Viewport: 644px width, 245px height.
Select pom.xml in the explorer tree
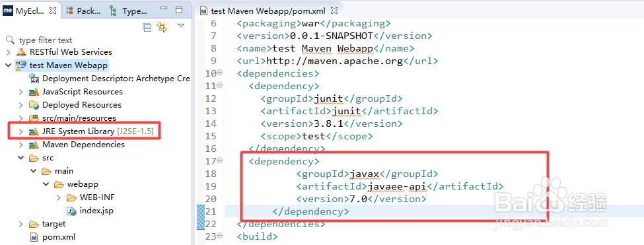click(x=59, y=237)
